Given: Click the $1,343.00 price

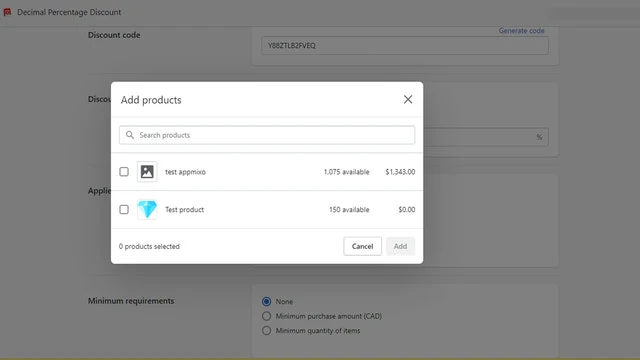Looking at the screenshot, I should 400,172.
